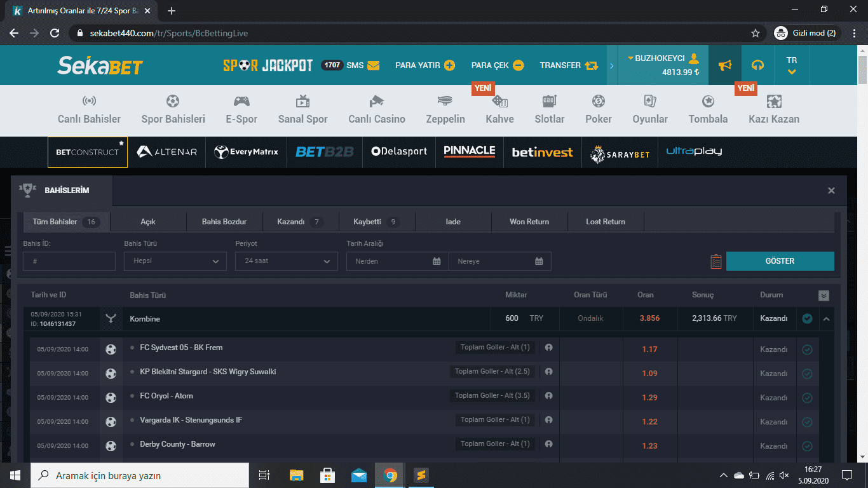Click the SMS envelope icon
This screenshot has width=868, height=488.
point(374,65)
